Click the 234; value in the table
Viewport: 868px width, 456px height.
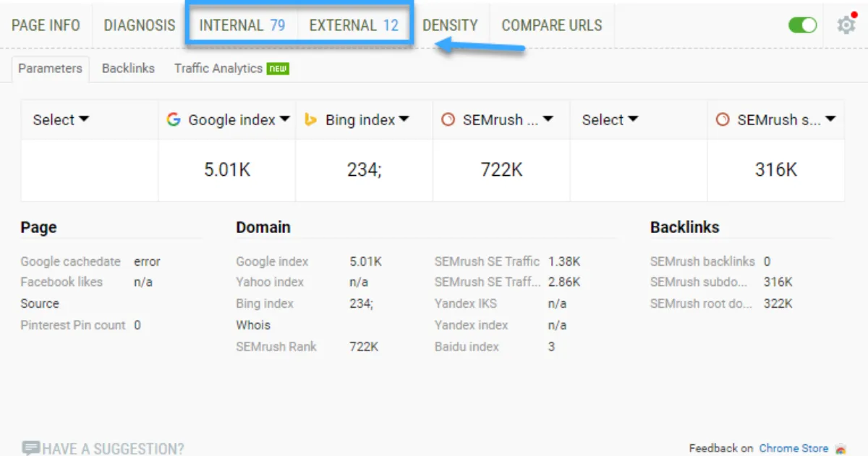click(364, 170)
